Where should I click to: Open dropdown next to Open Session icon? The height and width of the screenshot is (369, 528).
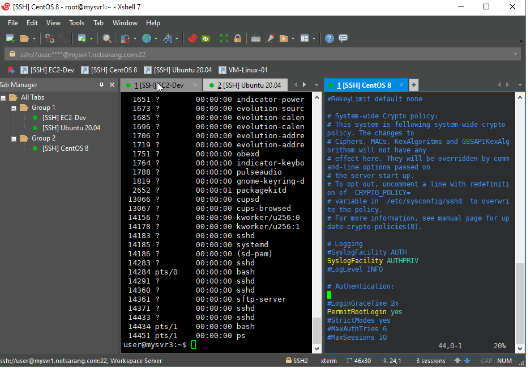click(34, 39)
